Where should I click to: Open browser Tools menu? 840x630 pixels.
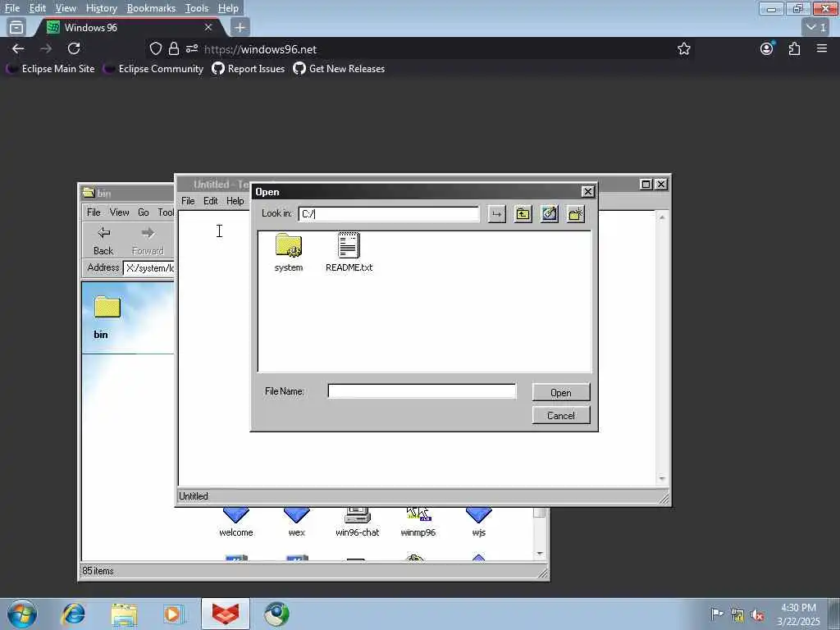[197, 8]
